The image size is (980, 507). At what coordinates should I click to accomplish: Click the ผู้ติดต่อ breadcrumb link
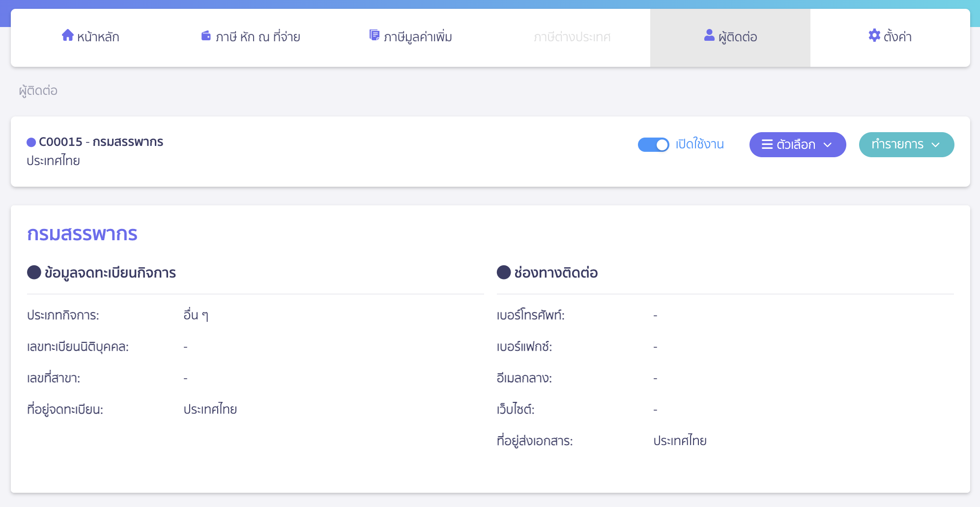click(38, 91)
